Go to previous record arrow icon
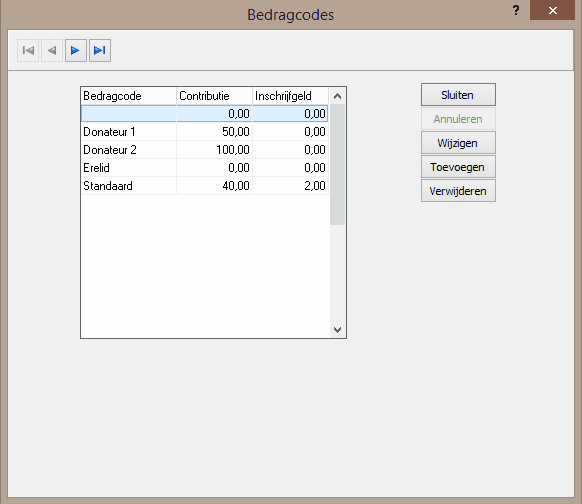This screenshot has width=582, height=504. [52, 50]
